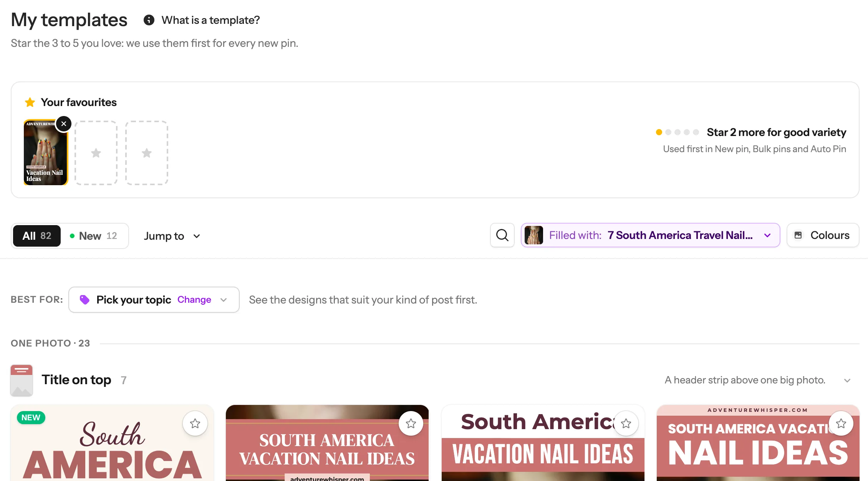Click the Title on top layout icon
Image resolution: width=868 pixels, height=481 pixels.
(x=22, y=380)
